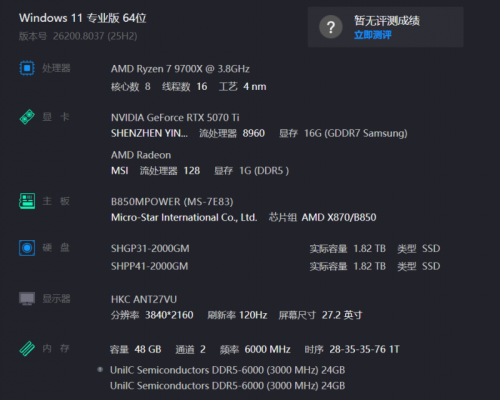Click the gray monitor icon
Image resolution: width=500 pixels, height=400 pixels.
27,299
